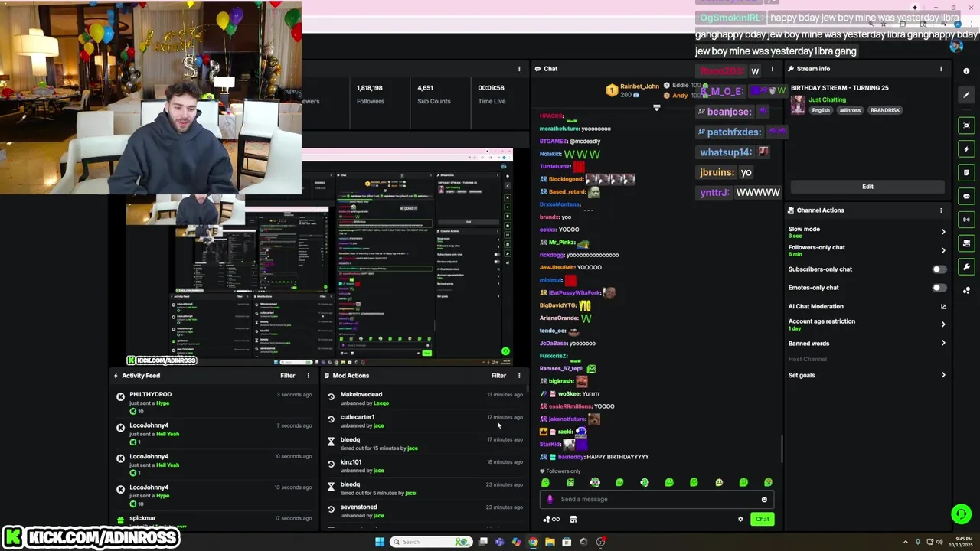Open Chat panel three-dot menu

[x=772, y=69]
